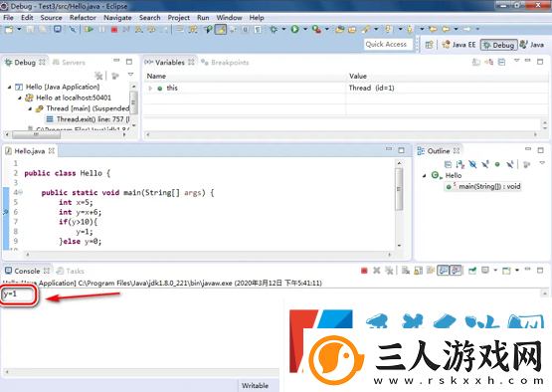Click the Suspend toolbar icon
The height and width of the screenshot is (392, 552).
click(101, 29)
